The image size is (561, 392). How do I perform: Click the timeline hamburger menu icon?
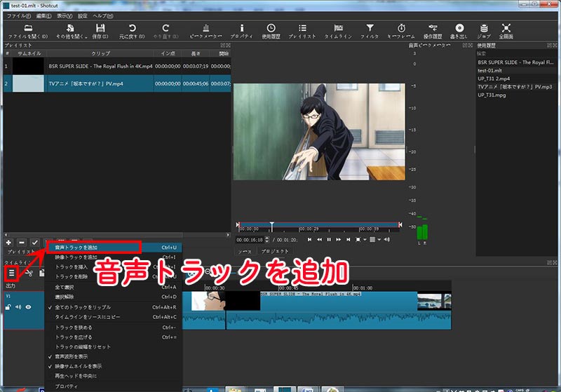(x=11, y=273)
